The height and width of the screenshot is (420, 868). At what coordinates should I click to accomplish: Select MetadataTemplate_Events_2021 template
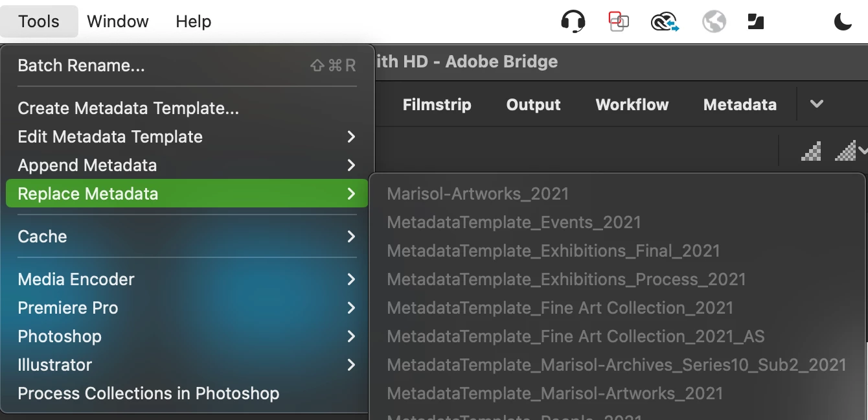pos(617,222)
